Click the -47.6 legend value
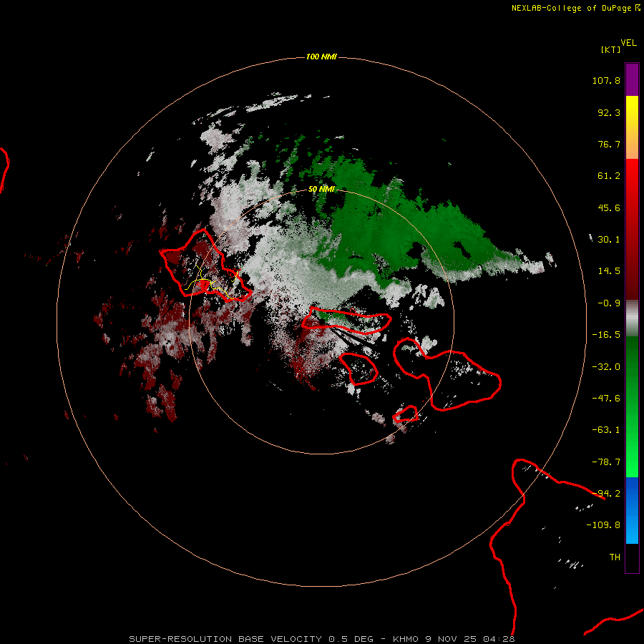Screen dimensions: 644x644 click(x=606, y=399)
